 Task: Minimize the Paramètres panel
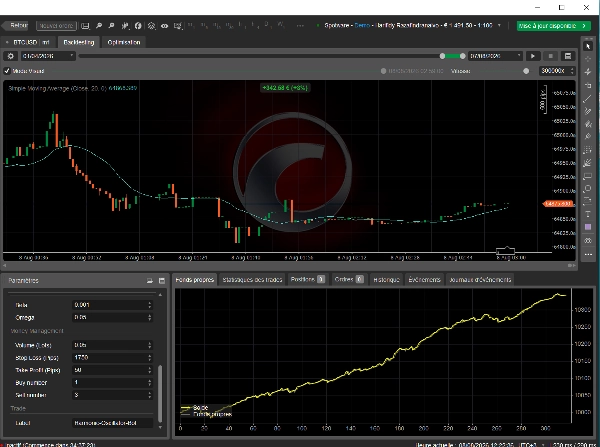tap(150, 281)
